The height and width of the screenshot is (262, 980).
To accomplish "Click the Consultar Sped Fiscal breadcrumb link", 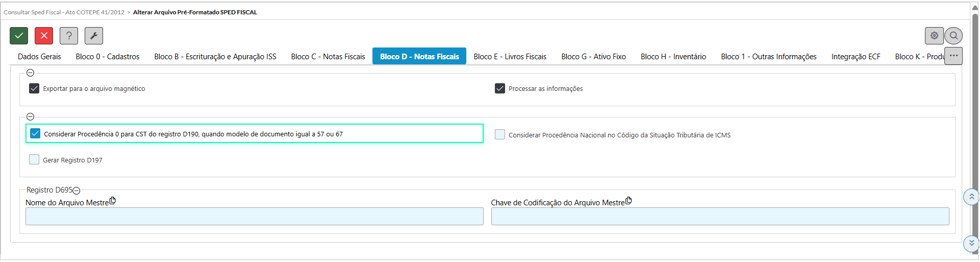I will 64,12.
